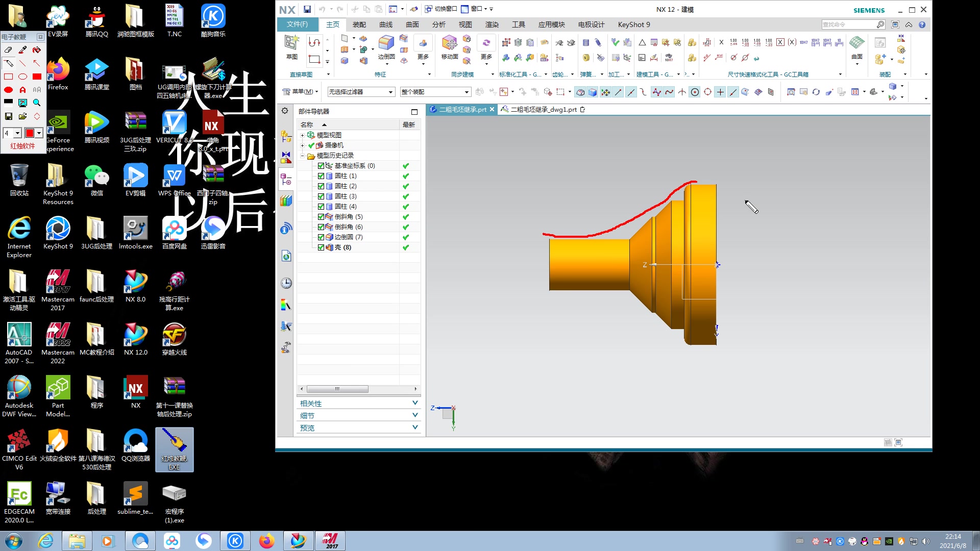Switch to the 曲线 ribbon tab
The image size is (980, 551).
386,24
